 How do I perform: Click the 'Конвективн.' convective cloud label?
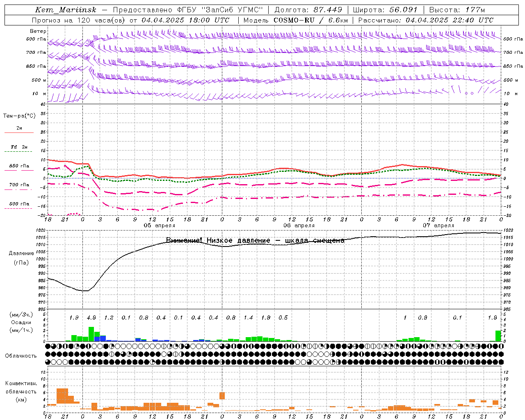(x=21, y=383)
